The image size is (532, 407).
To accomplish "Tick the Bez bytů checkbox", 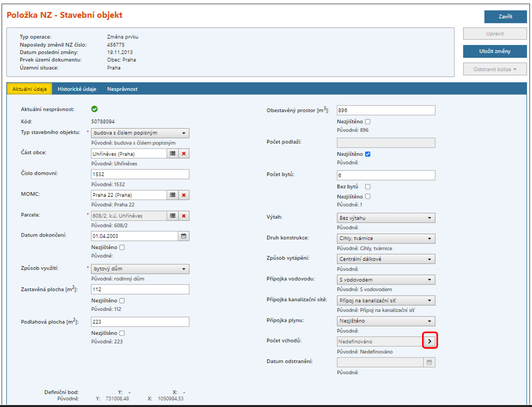I will (368, 187).
